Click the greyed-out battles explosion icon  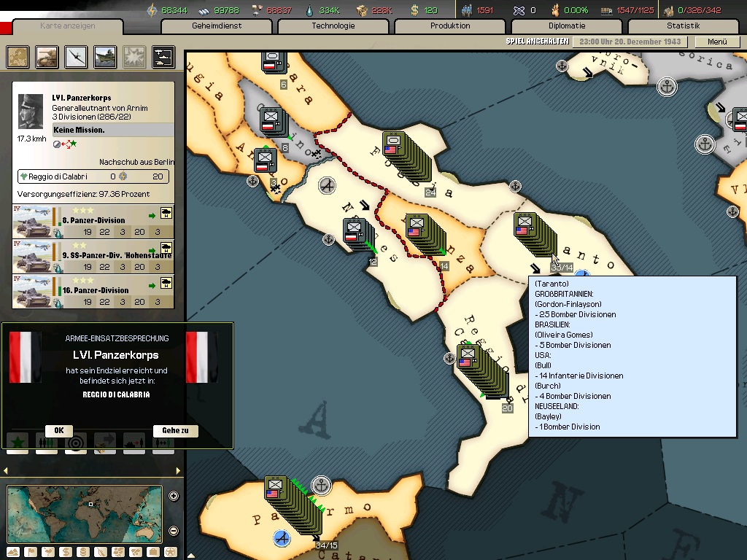coord(134,57)
